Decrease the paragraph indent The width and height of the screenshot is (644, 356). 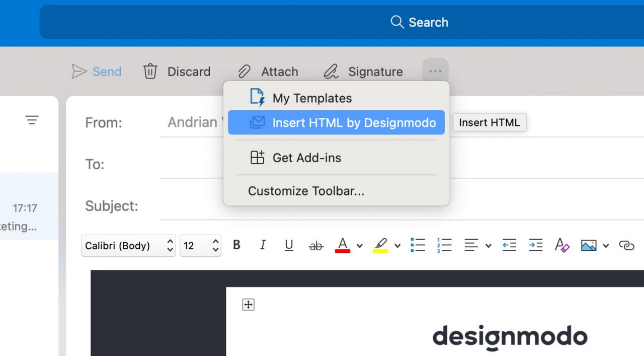pos(509,245)
